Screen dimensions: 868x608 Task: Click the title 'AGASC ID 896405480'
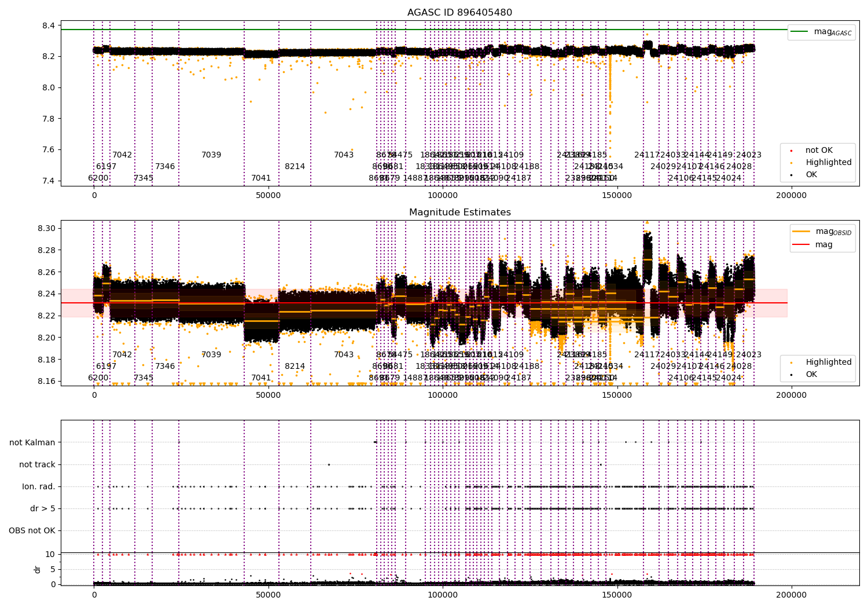(459, 13)
